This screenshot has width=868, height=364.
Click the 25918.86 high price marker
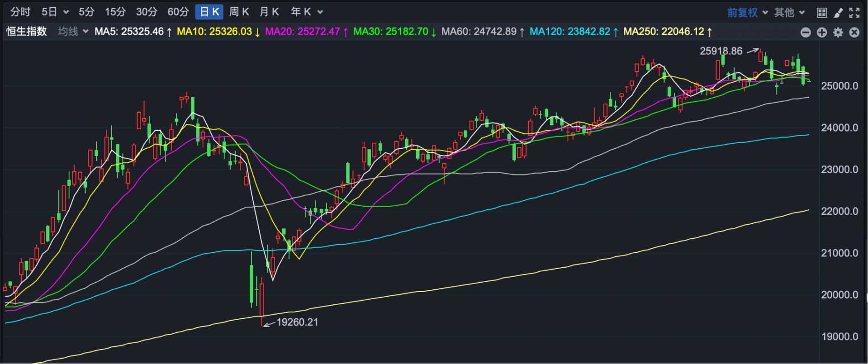721,51
